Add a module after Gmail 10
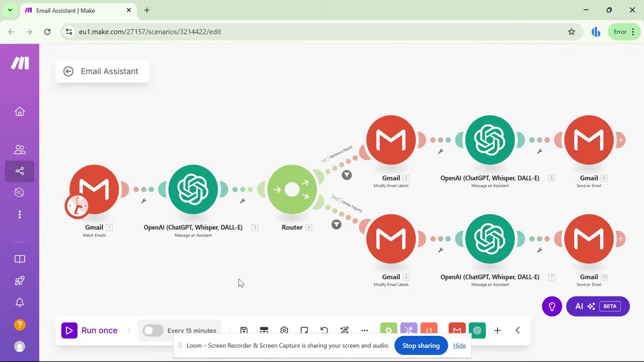The height and width of the screenshot is (362, 644). pos(621,239)
